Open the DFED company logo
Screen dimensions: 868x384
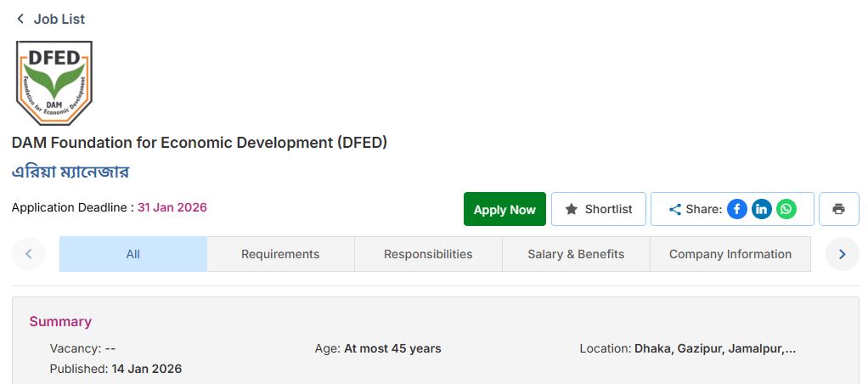[54, 83]
